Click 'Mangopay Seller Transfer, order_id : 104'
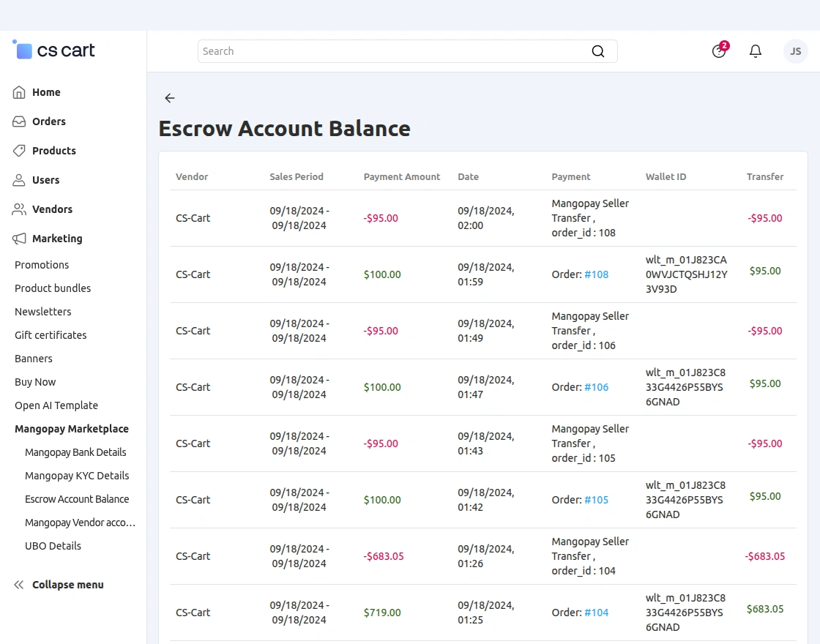This screenshot has width=820, height=644. click(x=590, y=557)
